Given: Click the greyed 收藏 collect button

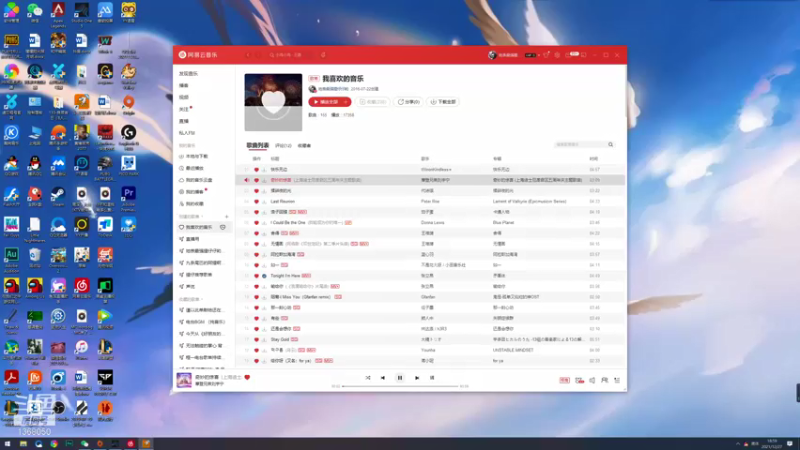Looking at the screenshot, I should pyautogui.click(x=372, y=102).
